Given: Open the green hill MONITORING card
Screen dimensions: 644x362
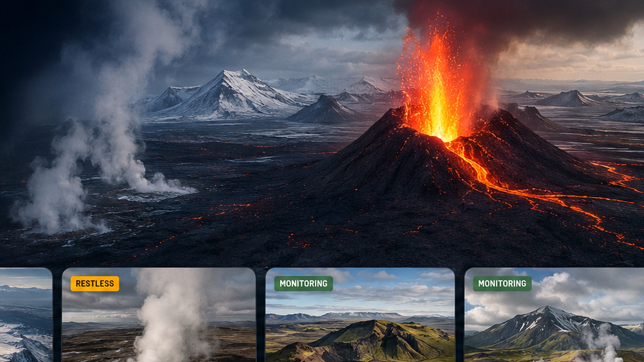Looking at the screenshot, I should pos(360,315).
